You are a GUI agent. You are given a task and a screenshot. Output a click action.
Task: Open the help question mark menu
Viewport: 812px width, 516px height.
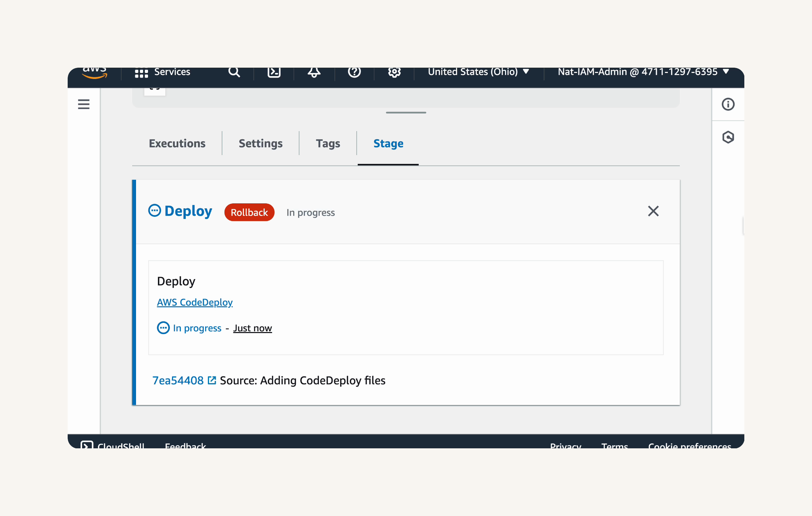354,72
